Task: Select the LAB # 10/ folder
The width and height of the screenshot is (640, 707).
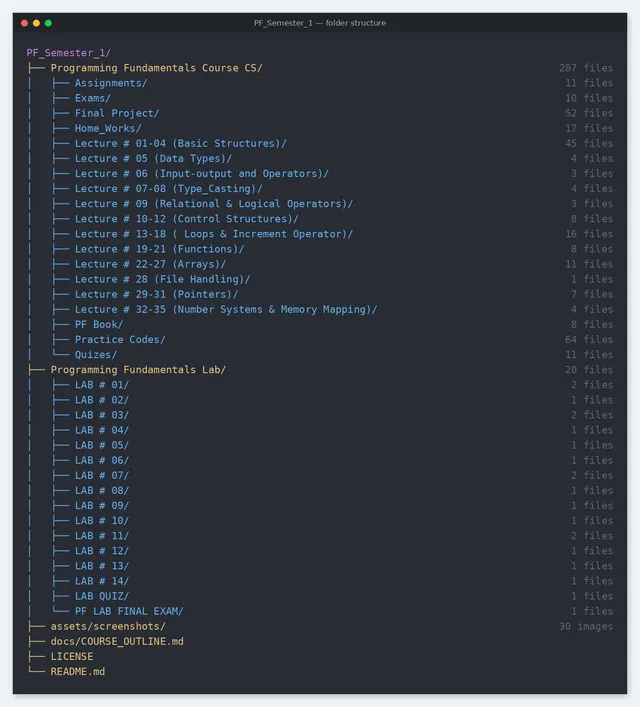Action: [x=102, y=521]
